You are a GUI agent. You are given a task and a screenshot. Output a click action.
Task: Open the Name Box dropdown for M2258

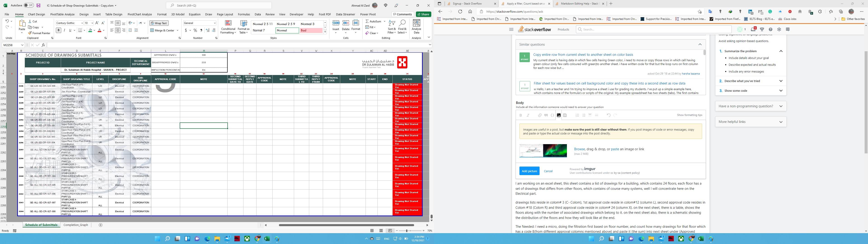22,45
